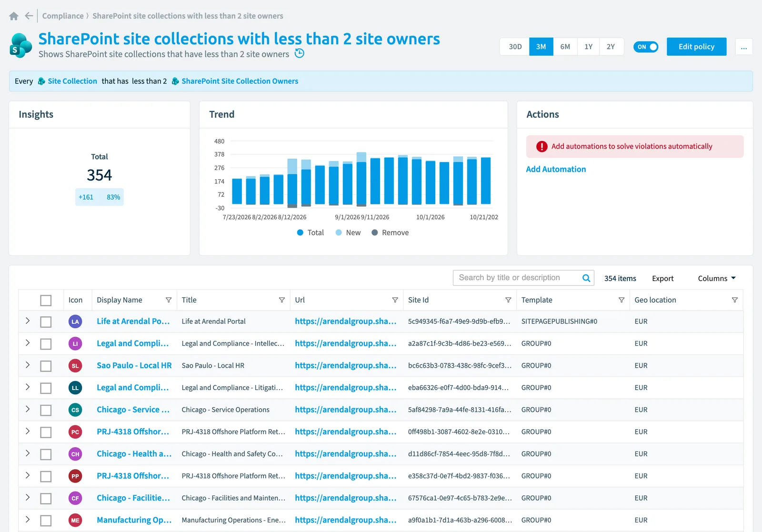This screenshot has width=762, height=532.
Task: Open the Columns dropdown
Action: [x=717, y=278]
